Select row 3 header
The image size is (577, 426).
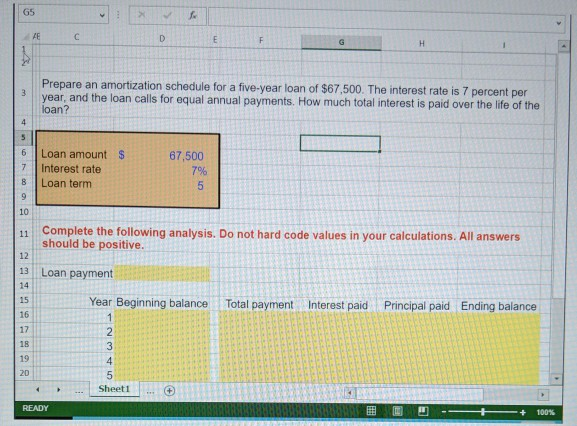pos(24,92)
